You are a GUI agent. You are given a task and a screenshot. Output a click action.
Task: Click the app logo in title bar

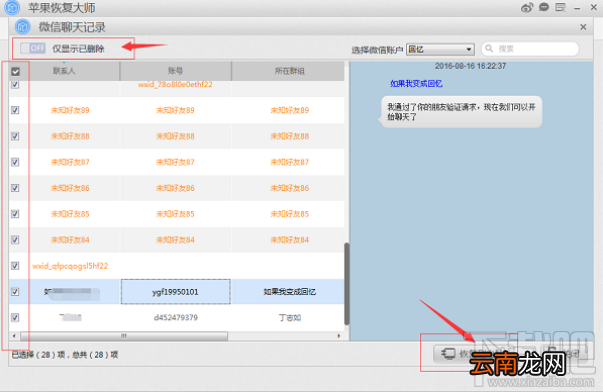coord(12,7)
